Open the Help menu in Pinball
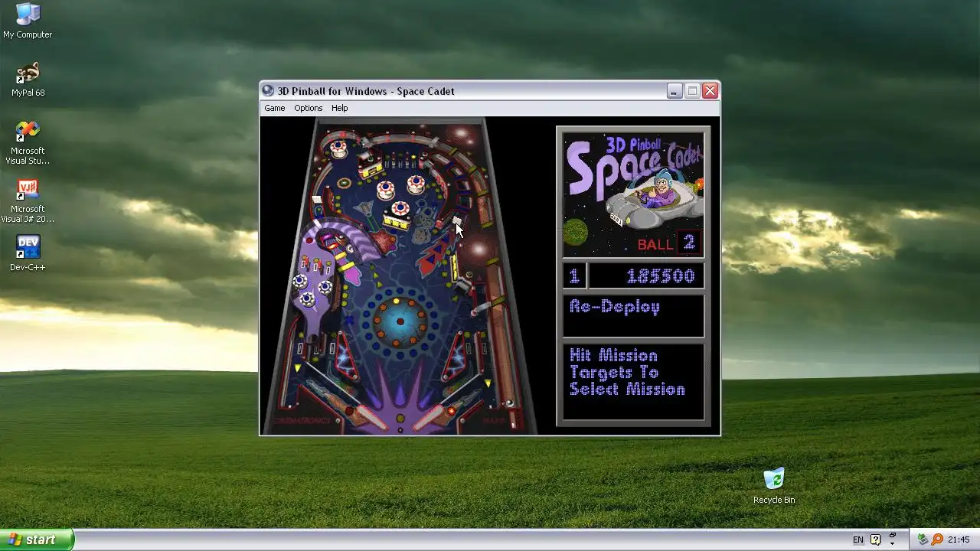This screenshot has height=551, width=980. tap(339, 108)
